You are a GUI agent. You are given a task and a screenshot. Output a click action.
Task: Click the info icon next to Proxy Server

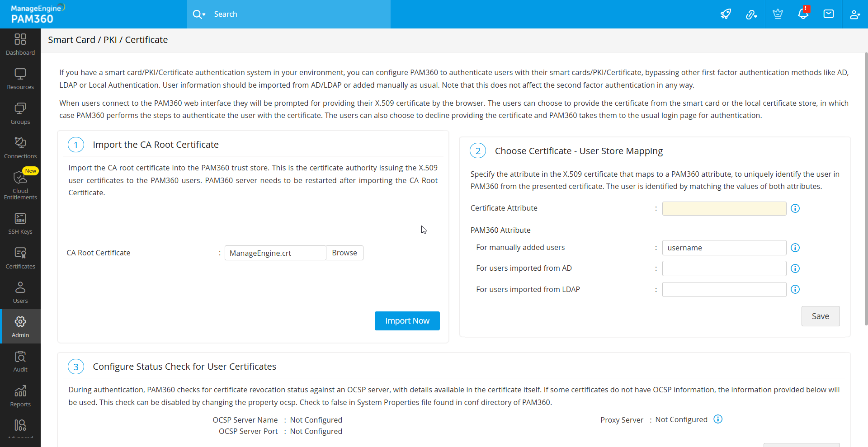tap(717, 419)
